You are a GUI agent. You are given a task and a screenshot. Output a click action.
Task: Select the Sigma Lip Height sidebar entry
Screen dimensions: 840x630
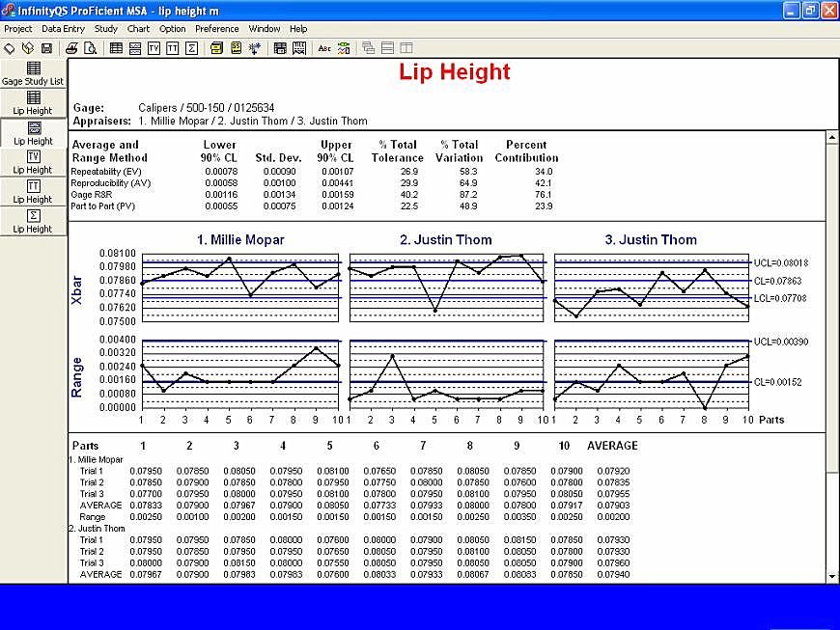32,223
